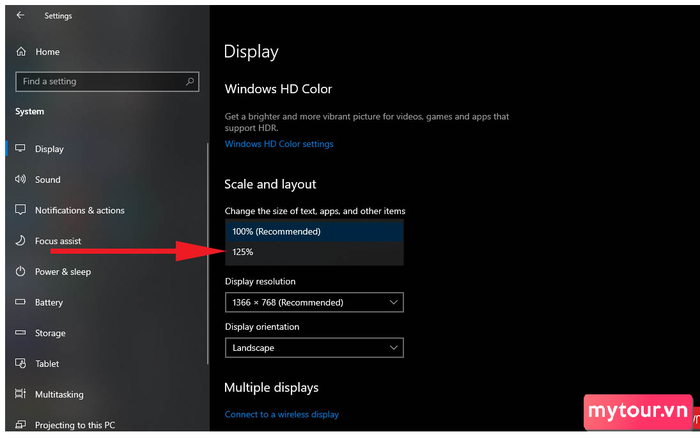Click the sidebar vertical scrollbar
Image resolution: width=700 pixels, height=439 pixels.
click(208, 253)
